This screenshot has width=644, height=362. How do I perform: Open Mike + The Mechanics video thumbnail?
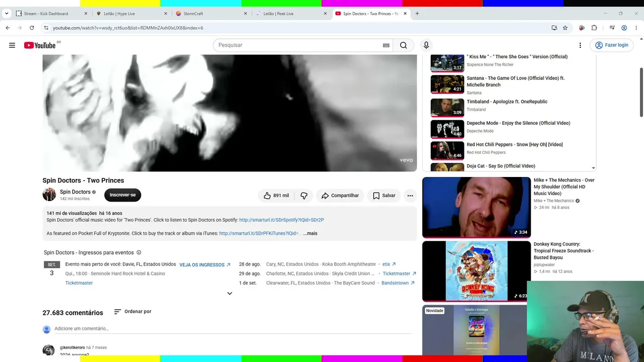coord(476,207)
